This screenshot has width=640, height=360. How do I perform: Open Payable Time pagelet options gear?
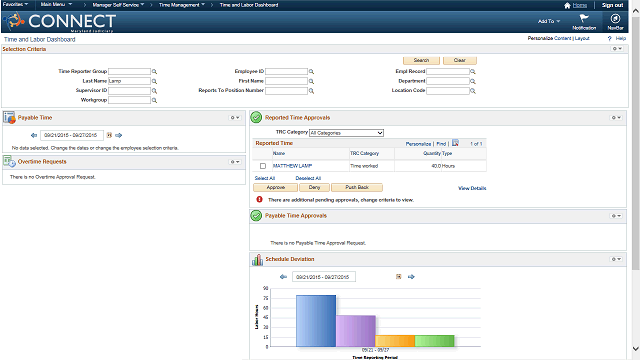click(235, 118)
